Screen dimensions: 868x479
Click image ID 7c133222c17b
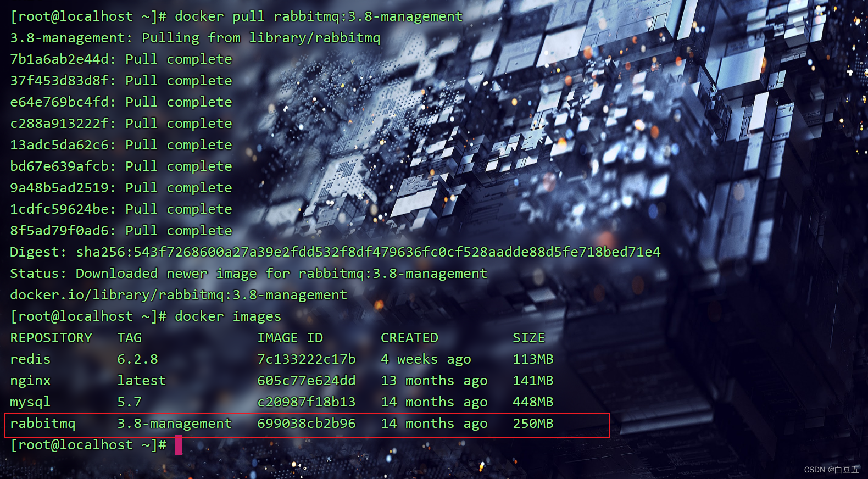(x=307, y=359)
